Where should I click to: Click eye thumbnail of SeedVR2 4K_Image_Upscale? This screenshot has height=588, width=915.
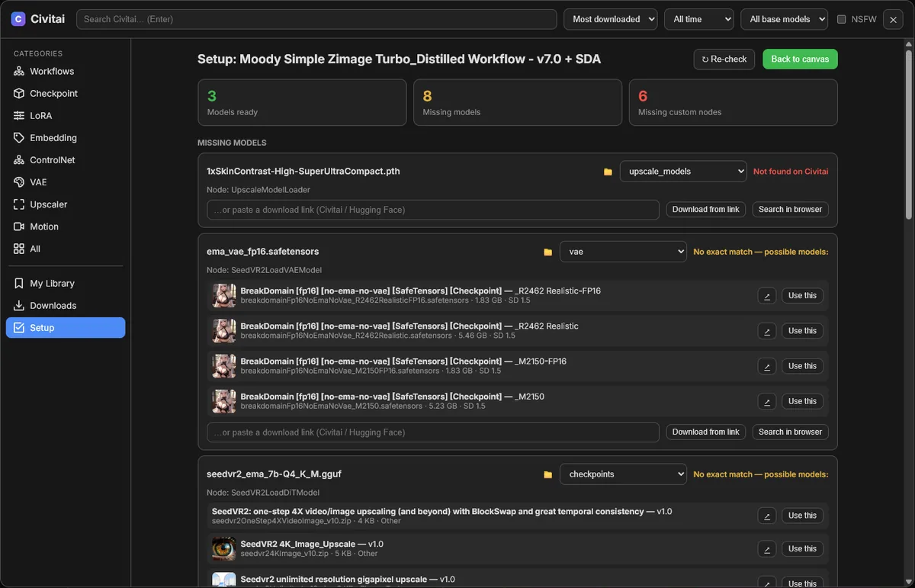224,548
